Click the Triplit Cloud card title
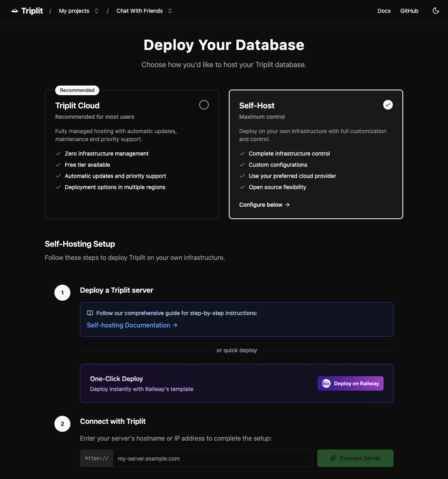 click(x=77, y=106)
